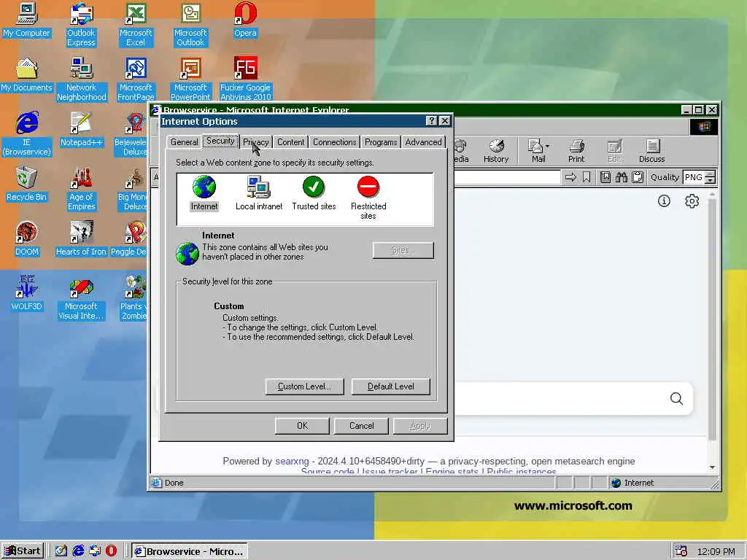Select the Local intranet zone
The width and height of the screenshot is (747, 560).
coord(259,193)
